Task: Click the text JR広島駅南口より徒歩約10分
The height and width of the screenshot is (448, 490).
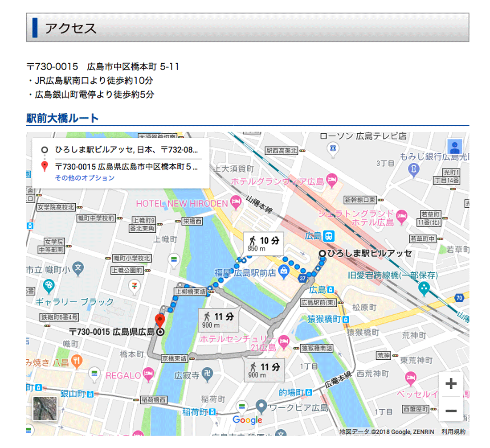Action: click(94, 81)
